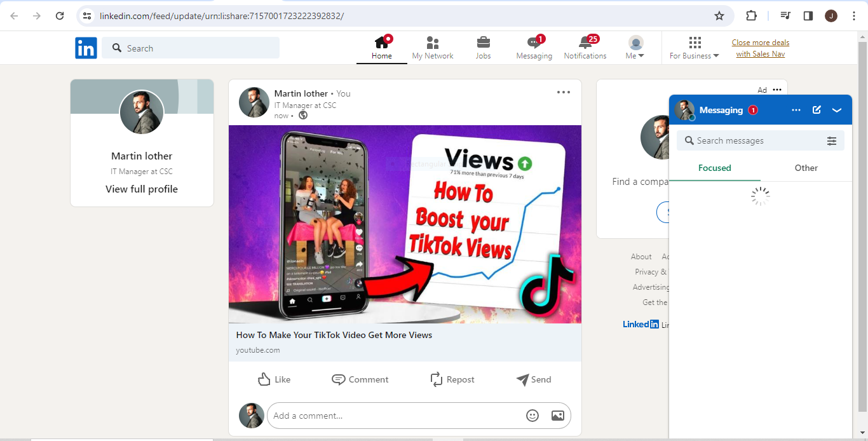Viewport: 868px width, 441px height.
Task: Compose a new message
Action: point(817,110)
